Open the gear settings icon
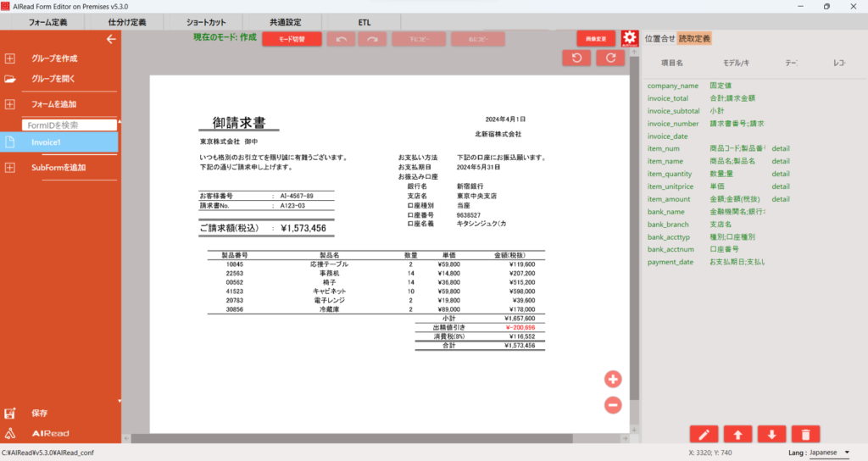The height and width of the screenshot is (461, 868). (x=629, y=39)
